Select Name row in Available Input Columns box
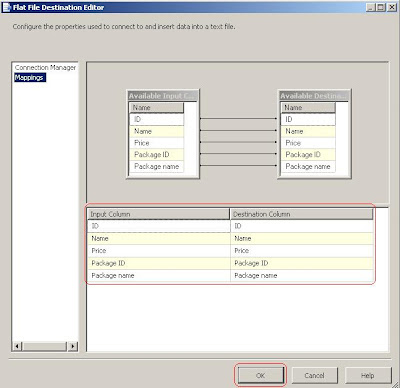400x388 pixels. (x=156, y=131)
